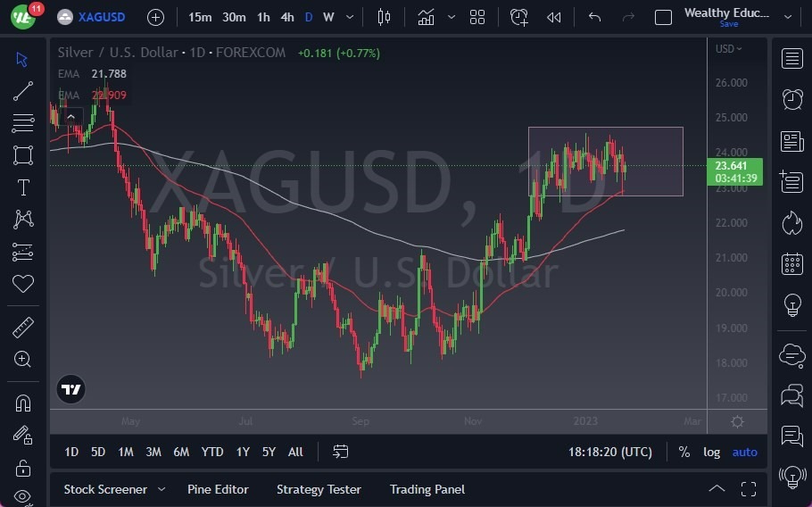
Task: Open the public chats cloud panel
Action: pos(791,355)
